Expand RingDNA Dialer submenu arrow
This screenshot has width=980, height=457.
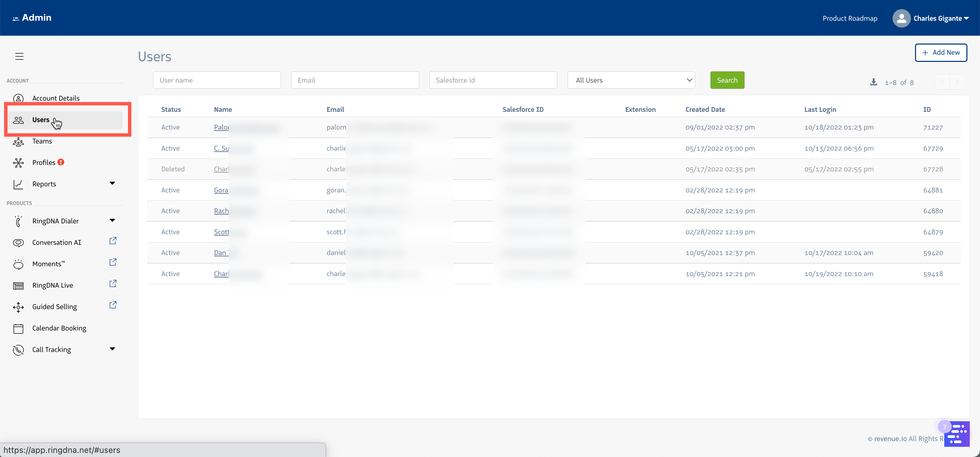[x=112, y=221]
